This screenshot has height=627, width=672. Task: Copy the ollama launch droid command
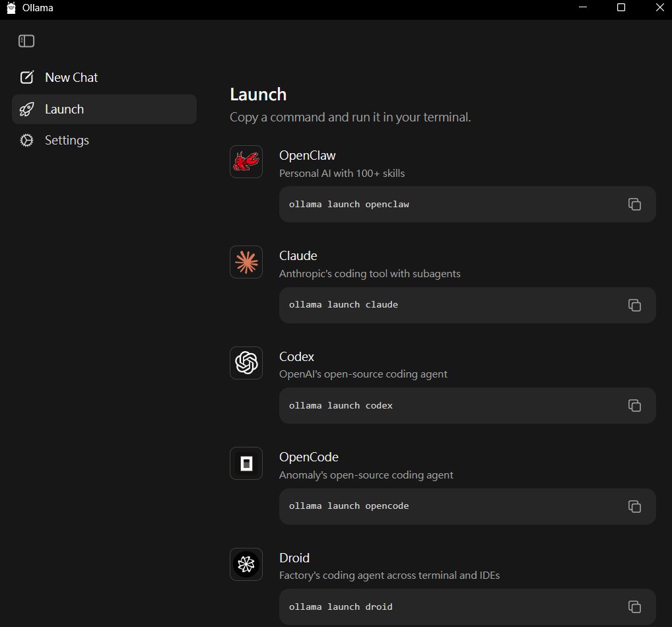click(x=634, y=607)
